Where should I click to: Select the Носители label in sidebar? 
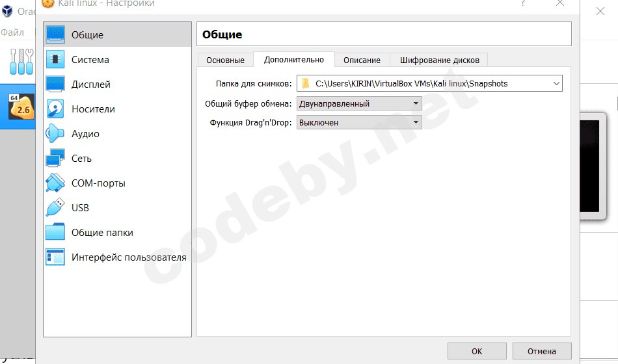pyautogui.click(x=94, y=109)
